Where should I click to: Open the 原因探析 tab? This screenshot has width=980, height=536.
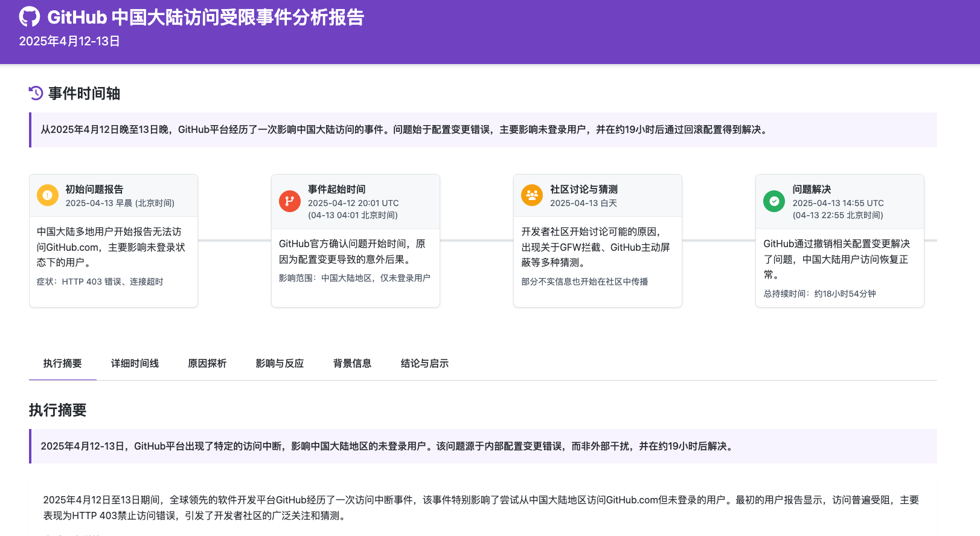(x=208, y=363)
